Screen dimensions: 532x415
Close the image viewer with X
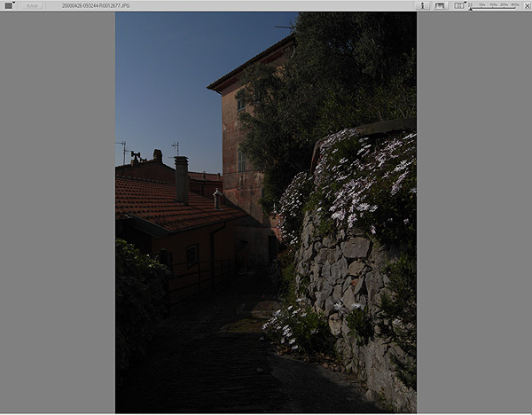pos(527,6)
